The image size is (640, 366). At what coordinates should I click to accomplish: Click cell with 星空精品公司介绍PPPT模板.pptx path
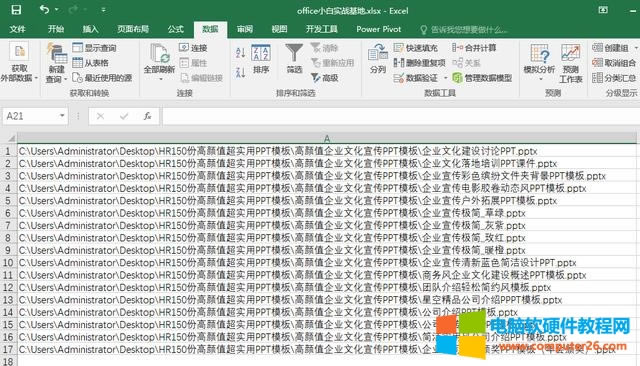[x=327, y=300]
